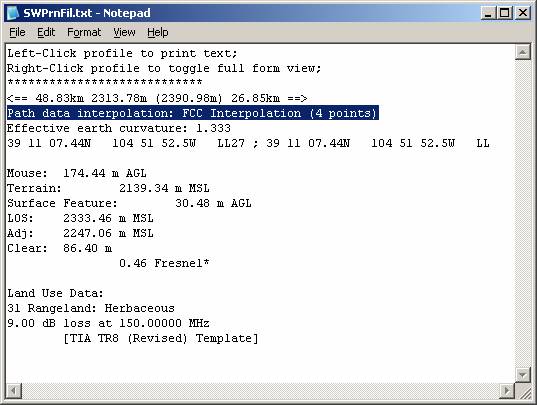This screenshot has width=537, height=405.
Task: Click the highlighted Path data interpolation line
Action: (192, 113)
